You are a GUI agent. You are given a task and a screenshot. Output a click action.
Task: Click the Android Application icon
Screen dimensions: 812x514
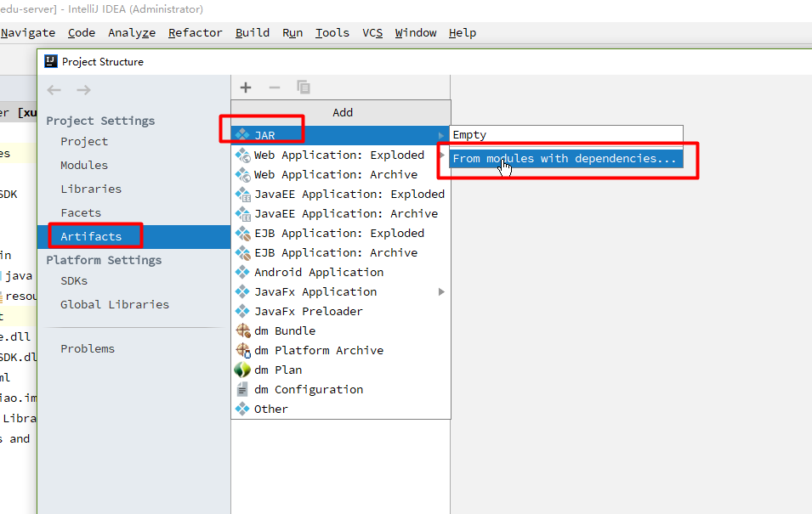241,272
